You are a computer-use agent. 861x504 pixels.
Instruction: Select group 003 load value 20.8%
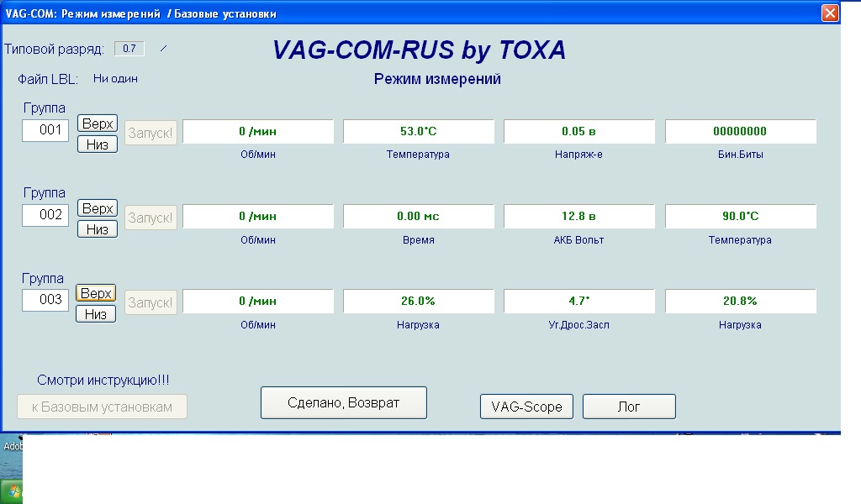740,301
